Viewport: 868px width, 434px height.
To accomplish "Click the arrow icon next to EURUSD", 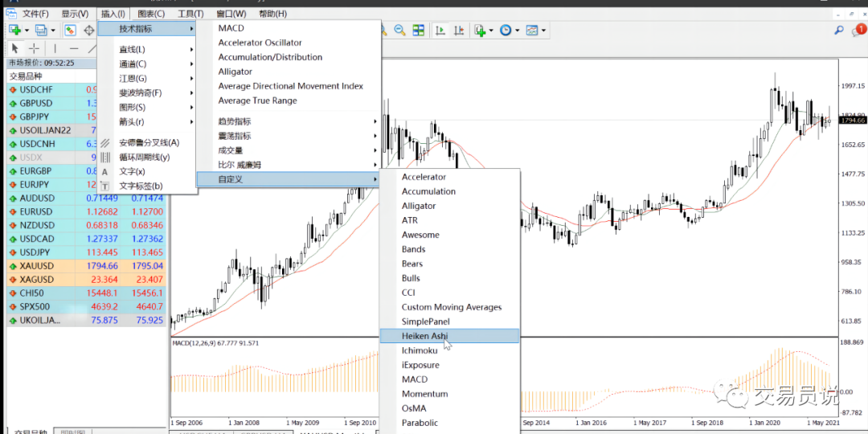I will click(13, 212).
